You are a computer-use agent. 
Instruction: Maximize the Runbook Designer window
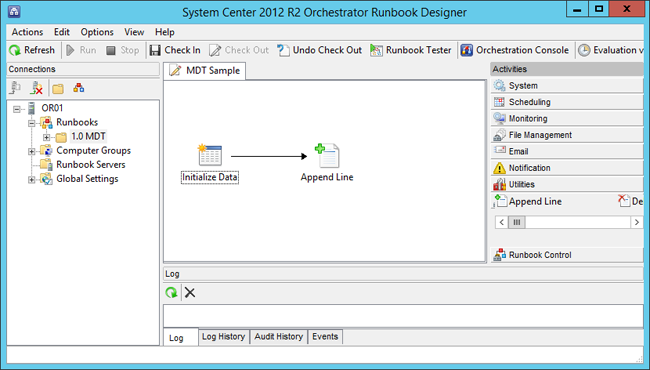(599, 9)
